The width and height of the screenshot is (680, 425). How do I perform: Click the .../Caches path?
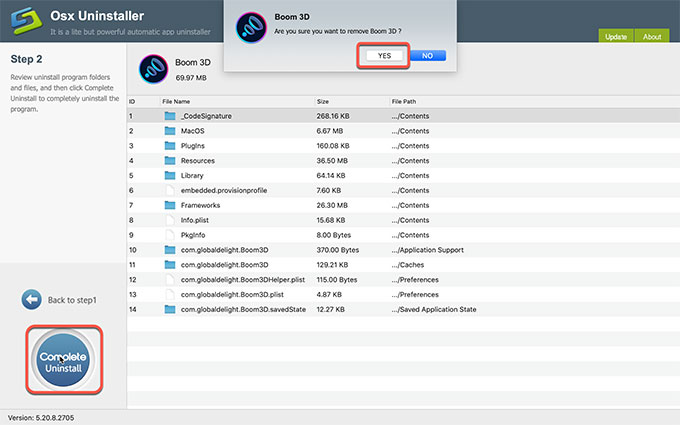[408, 265]
